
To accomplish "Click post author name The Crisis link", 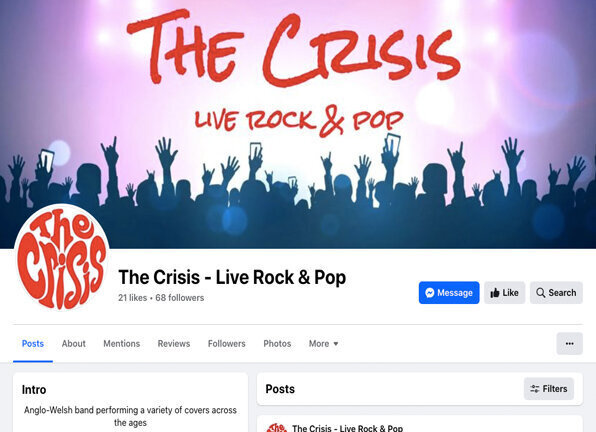I will coord(347,428).
